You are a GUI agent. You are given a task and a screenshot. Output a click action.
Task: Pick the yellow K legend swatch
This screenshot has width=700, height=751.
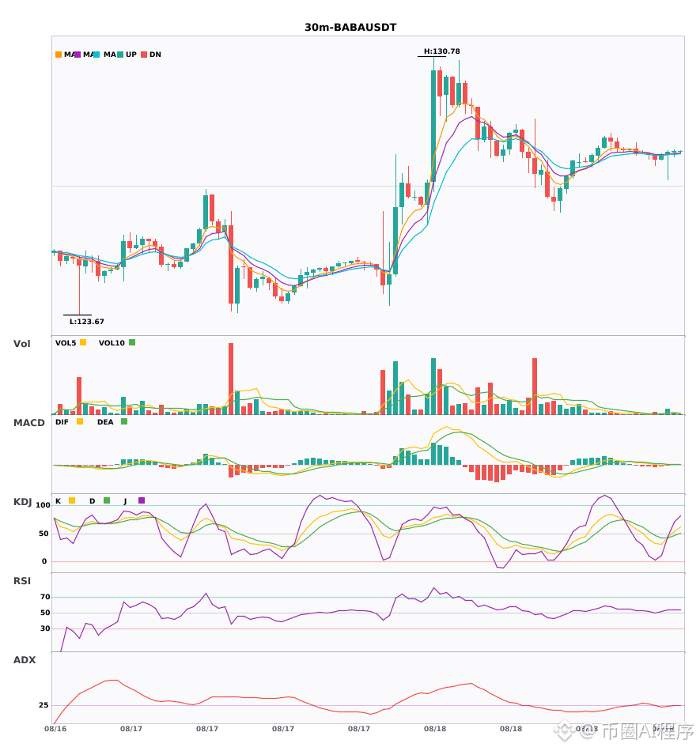72,500
